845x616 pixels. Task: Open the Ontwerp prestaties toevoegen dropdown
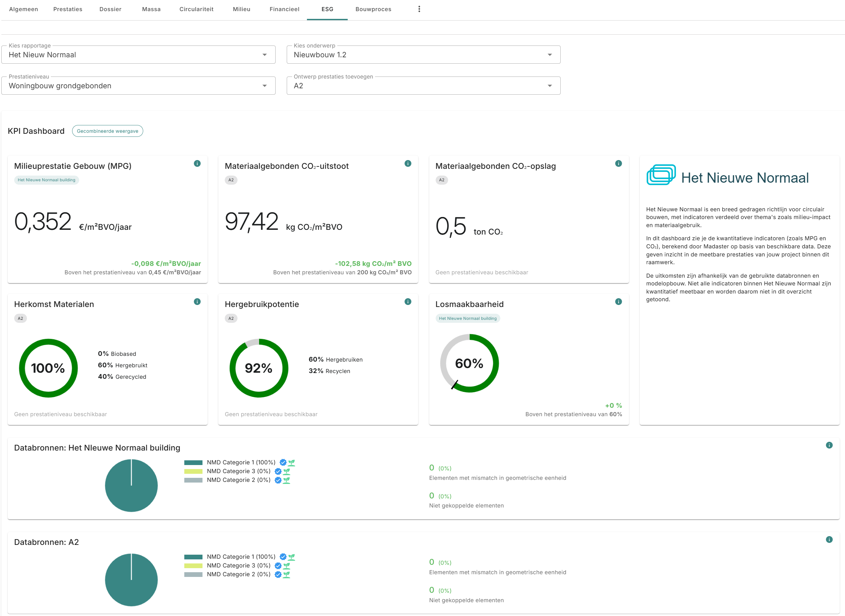[x=424, y=86]
